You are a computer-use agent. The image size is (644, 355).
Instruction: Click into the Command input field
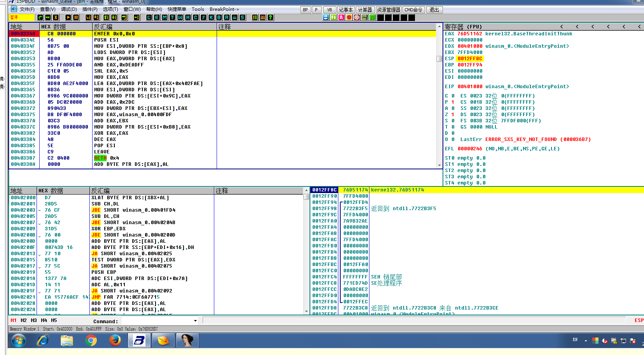pyautogui.click(x=157, y=321)
